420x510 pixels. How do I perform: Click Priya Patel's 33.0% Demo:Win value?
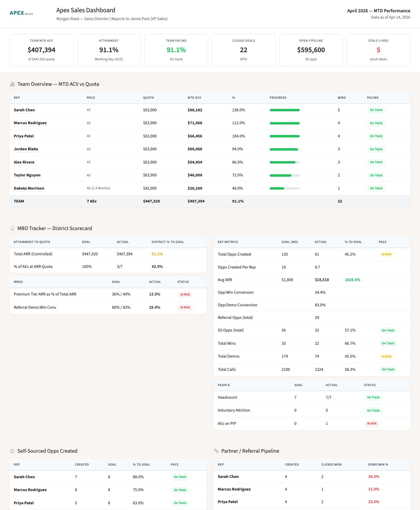pyautogui.click(x=374, y=502)
